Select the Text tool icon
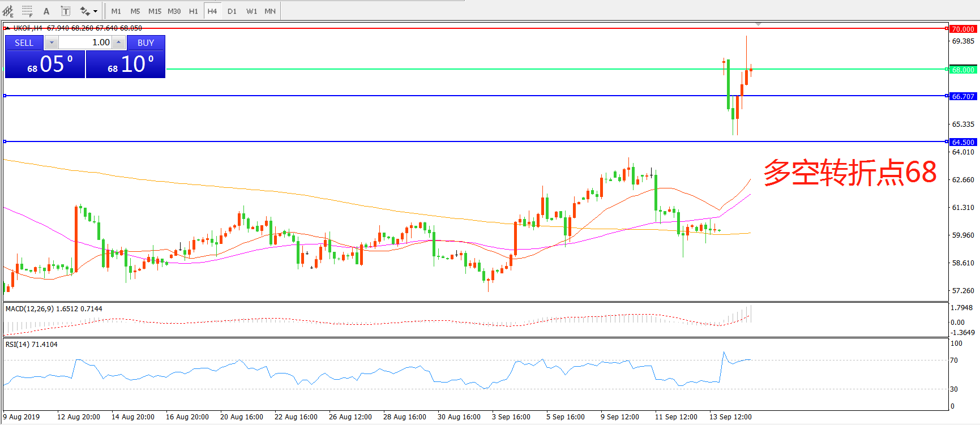The width and height of the screenshot is (980, 425). coord(46,11)
